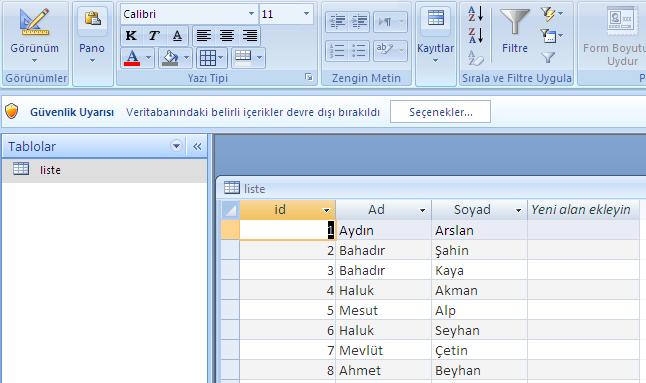Click the Seyhan surname cell

[480, 330]
